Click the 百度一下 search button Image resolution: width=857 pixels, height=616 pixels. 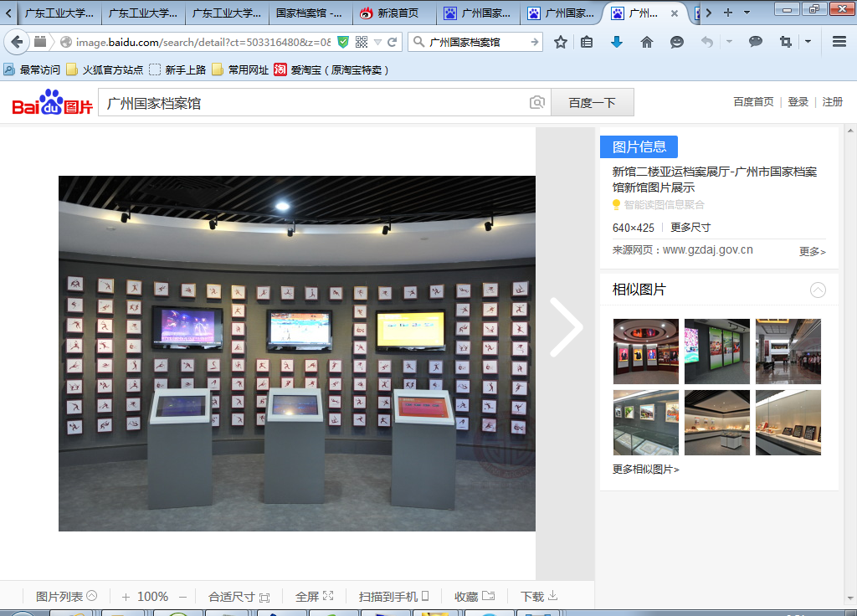[592, 103]
